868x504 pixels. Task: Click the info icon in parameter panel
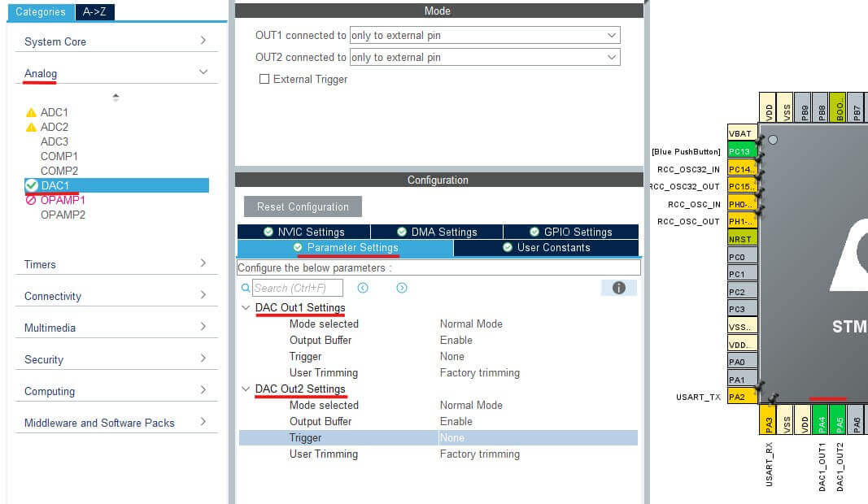click(x=618, y=288)
